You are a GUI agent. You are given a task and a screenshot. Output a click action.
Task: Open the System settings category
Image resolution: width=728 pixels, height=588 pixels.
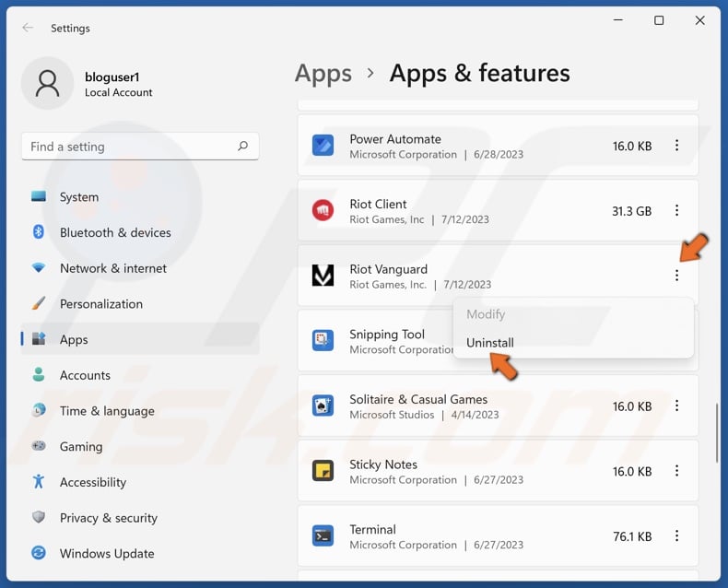click(x=79, y=197)
